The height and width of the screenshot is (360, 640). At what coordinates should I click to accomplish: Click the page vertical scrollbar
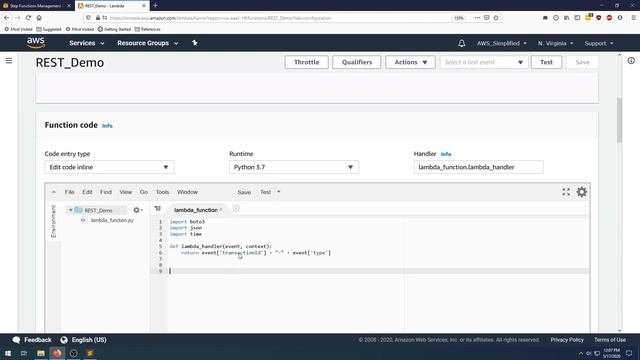point(620,120)
